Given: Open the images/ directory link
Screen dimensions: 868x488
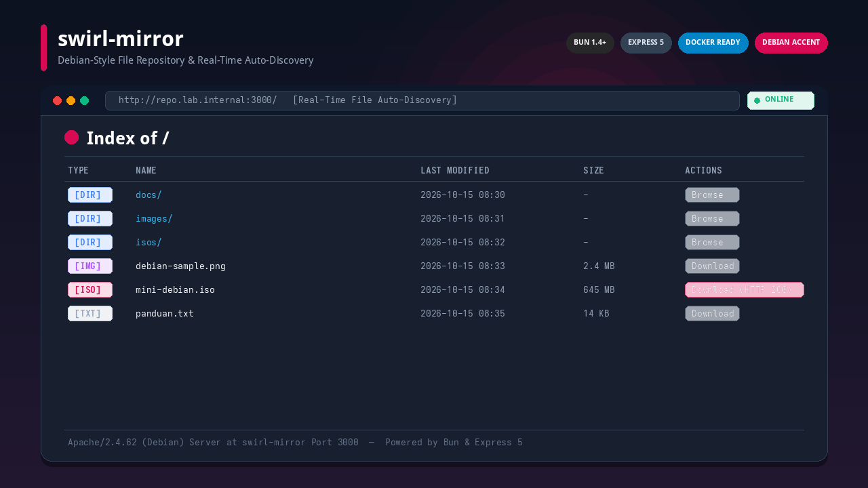Looking at the screenshot, I should 154,219.
